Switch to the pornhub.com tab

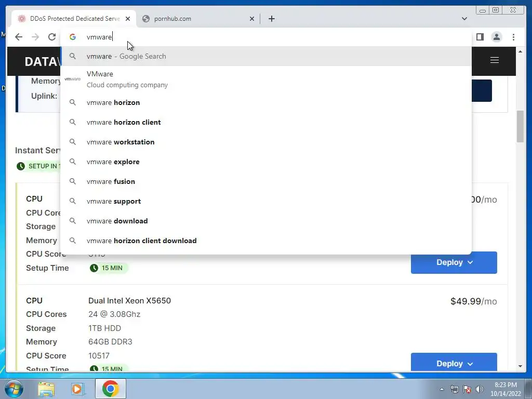[x=198, y=19]
